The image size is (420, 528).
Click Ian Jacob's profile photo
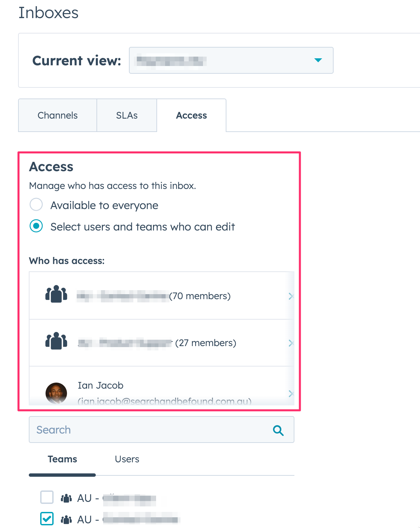tap(56, 393)
